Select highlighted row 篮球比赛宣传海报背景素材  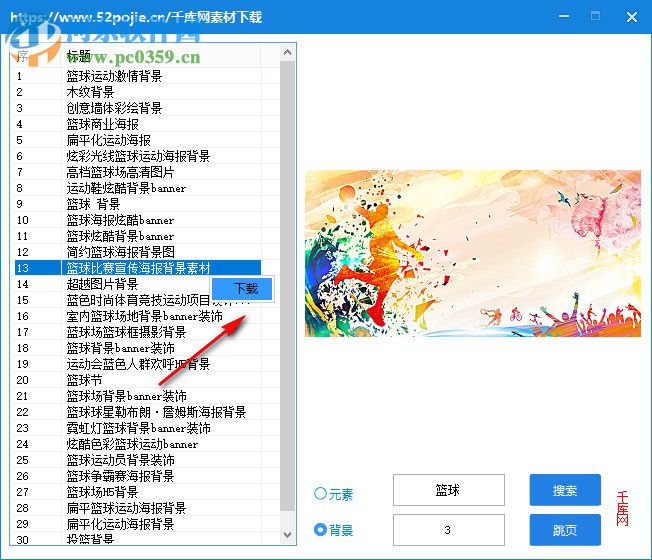[x=138, y=268]
